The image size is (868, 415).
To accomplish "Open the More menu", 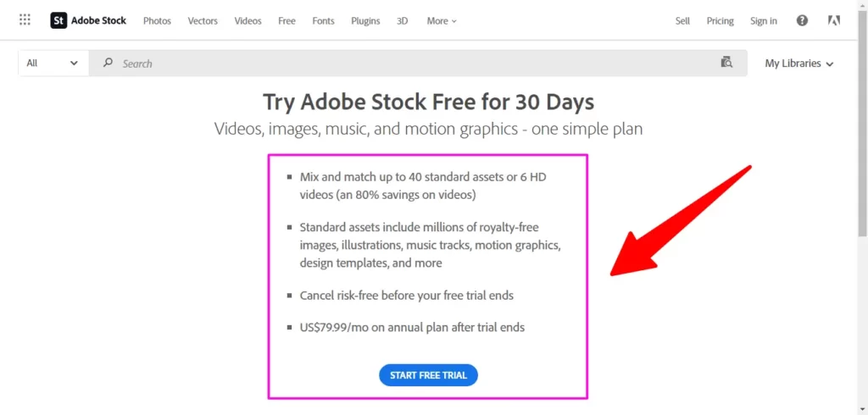I will 442,21.
